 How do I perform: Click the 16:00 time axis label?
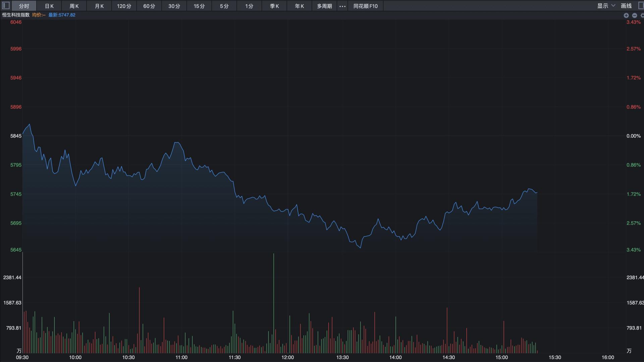(x=608, y=357)
